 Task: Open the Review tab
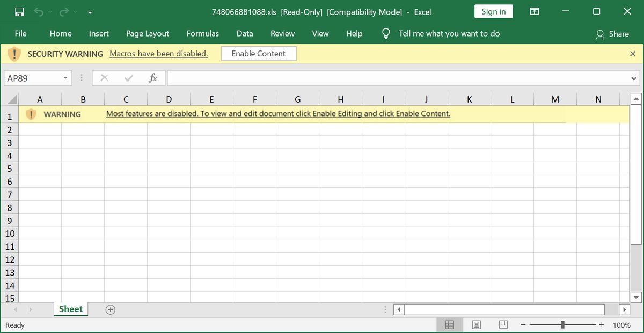click(283, 33)
